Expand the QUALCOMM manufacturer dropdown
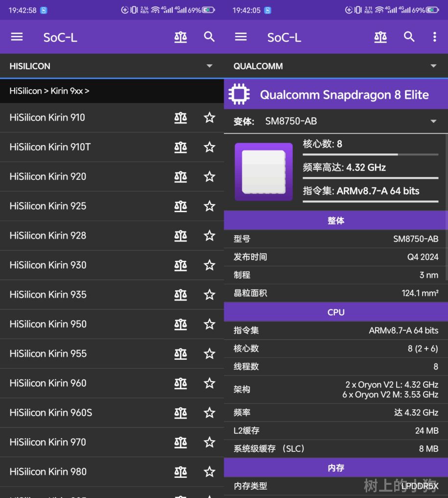448x498 pixels. point(433,66)
